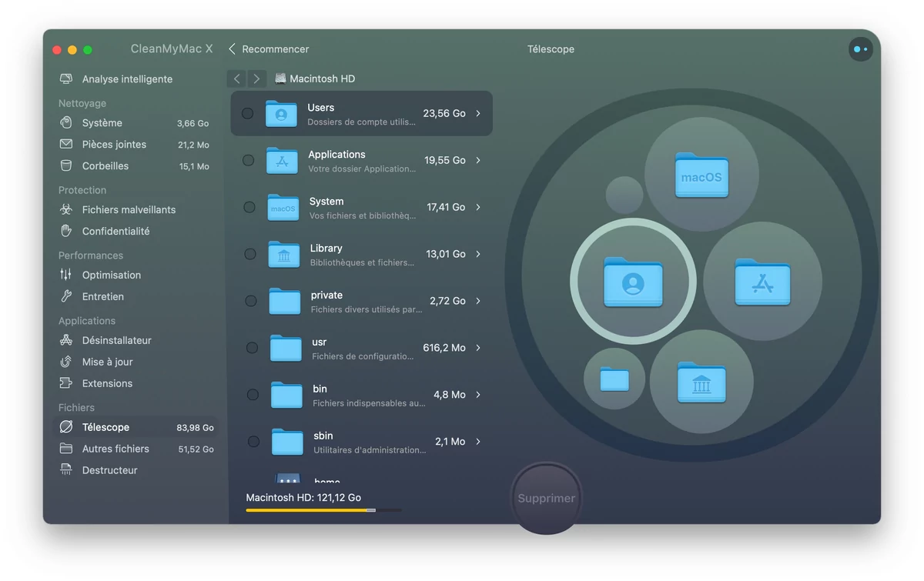The width and height of the screenshot is (924, 581).
Task: Click the Système cleanup icon
Action: point(66,123)
